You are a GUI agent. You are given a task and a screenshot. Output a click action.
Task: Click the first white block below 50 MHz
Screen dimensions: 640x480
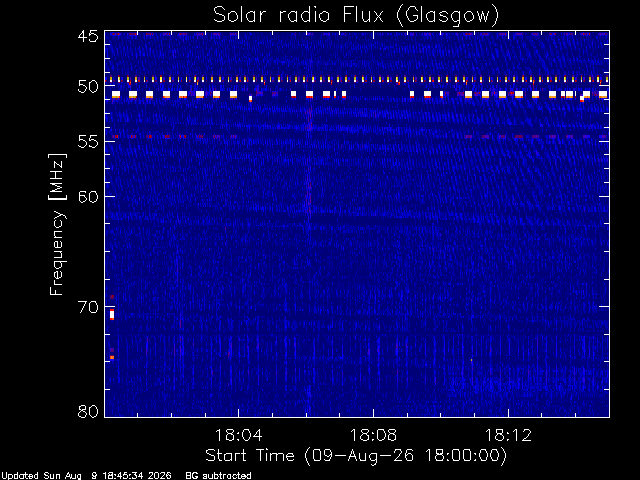(116, 95)
